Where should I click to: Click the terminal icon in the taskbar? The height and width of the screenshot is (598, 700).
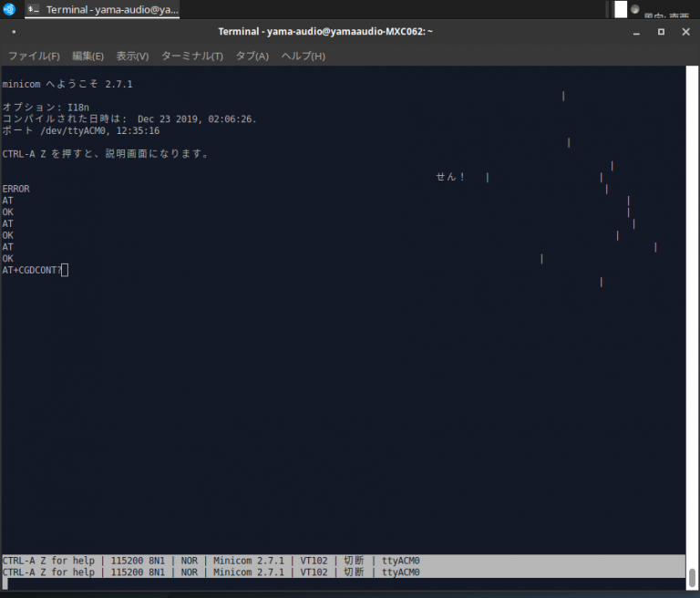(34, 9)
